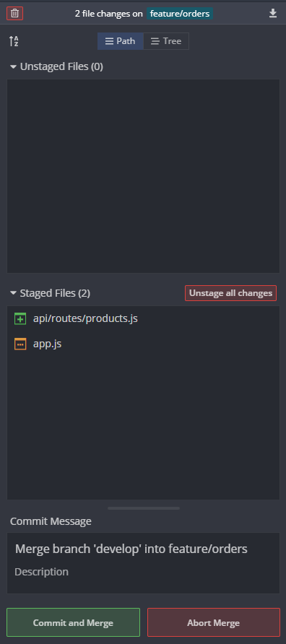Click the discard all changes trash icon
Viewport: 286px width, 644px height.
point(14,13)
